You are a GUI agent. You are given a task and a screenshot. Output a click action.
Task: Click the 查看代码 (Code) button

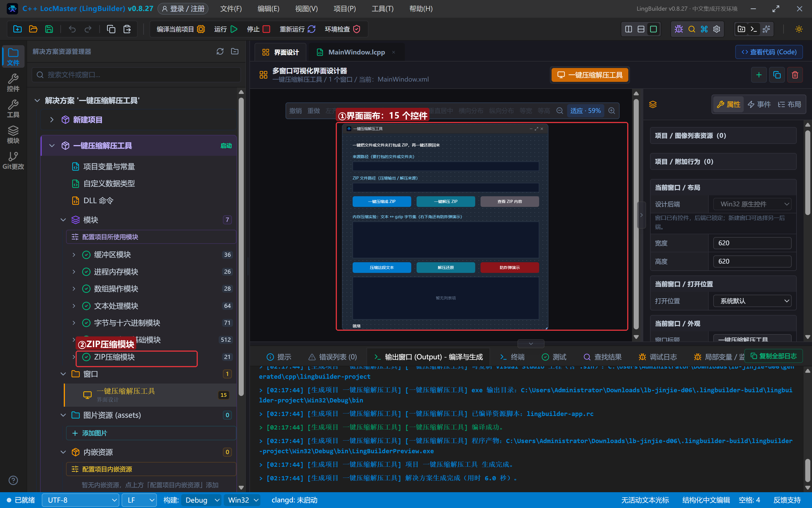[x=769, y=52]
